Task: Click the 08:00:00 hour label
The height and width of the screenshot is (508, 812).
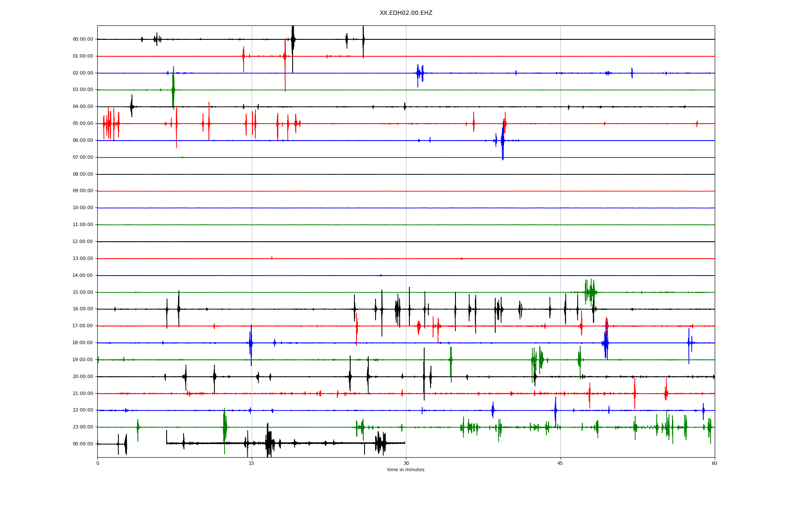Action: coord(83,174)
